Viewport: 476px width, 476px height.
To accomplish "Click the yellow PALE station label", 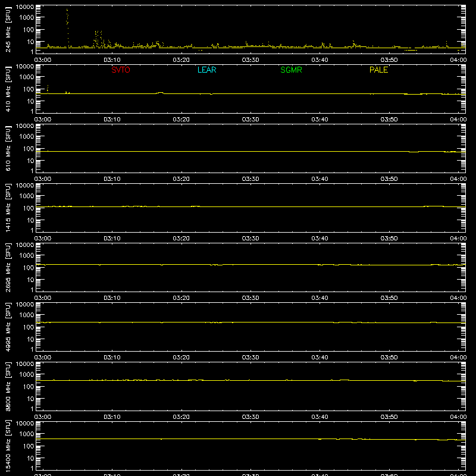I will point(378,70).
